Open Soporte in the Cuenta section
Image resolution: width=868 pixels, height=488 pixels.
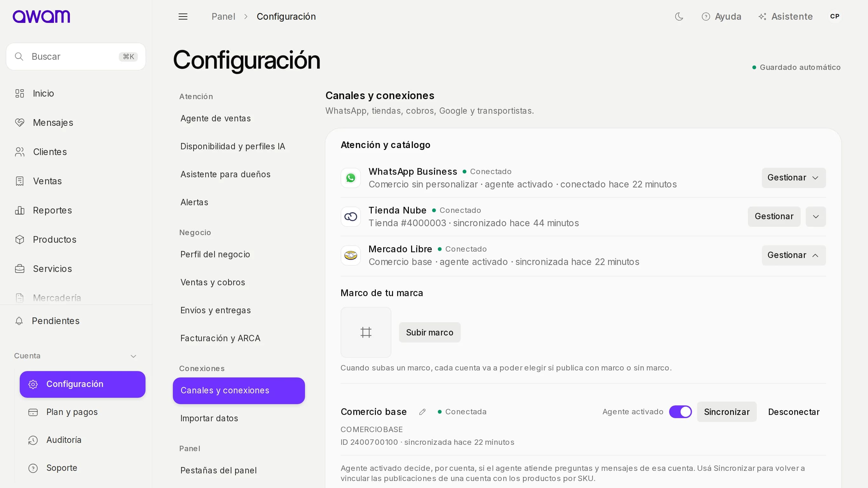tap(83, 468)
